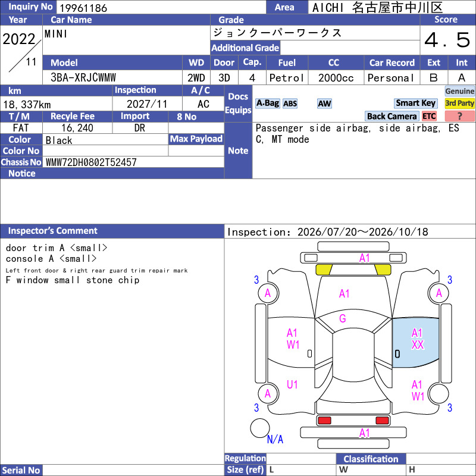Click the U1 mark on left rear panel
The height and width of the screenshot is (476, 476).
pos(292,384)
